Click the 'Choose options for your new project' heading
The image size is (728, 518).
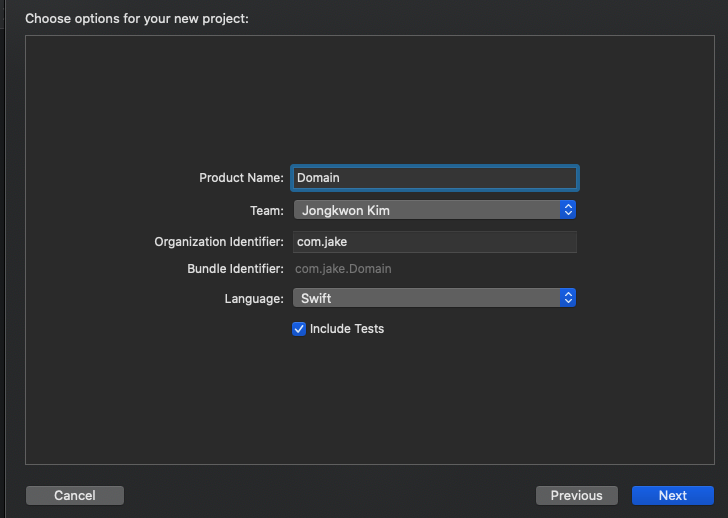[137, 18]
